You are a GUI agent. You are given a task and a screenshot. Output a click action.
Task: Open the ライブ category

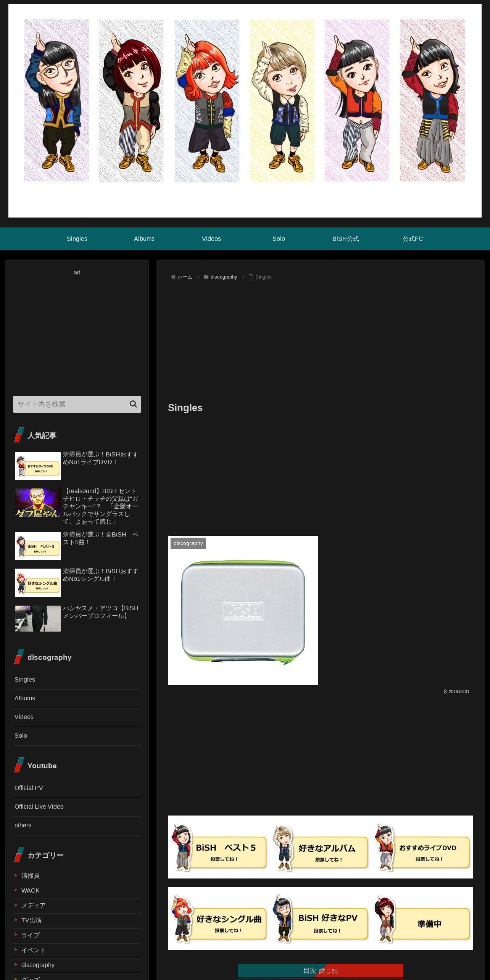click(x=77, y=935)
